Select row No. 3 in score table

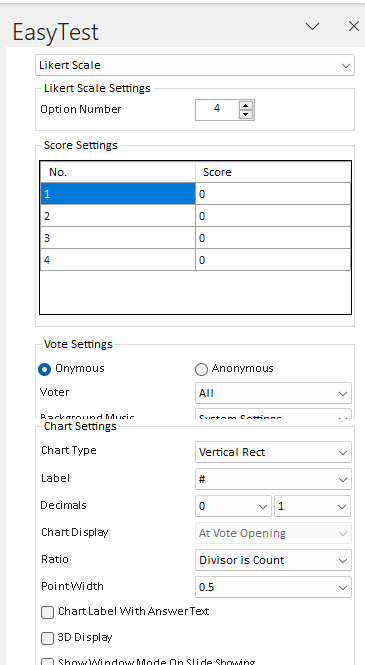click(118, 238)
